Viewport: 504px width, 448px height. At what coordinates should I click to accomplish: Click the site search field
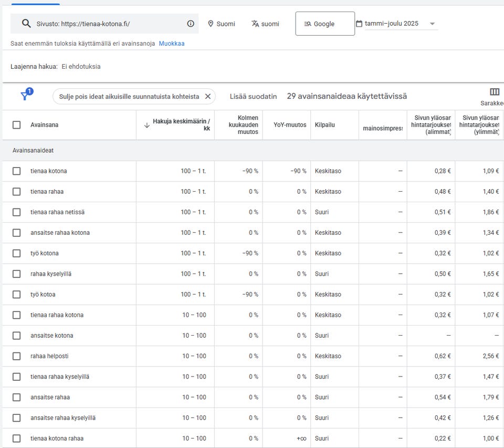[x=104, y=24]
